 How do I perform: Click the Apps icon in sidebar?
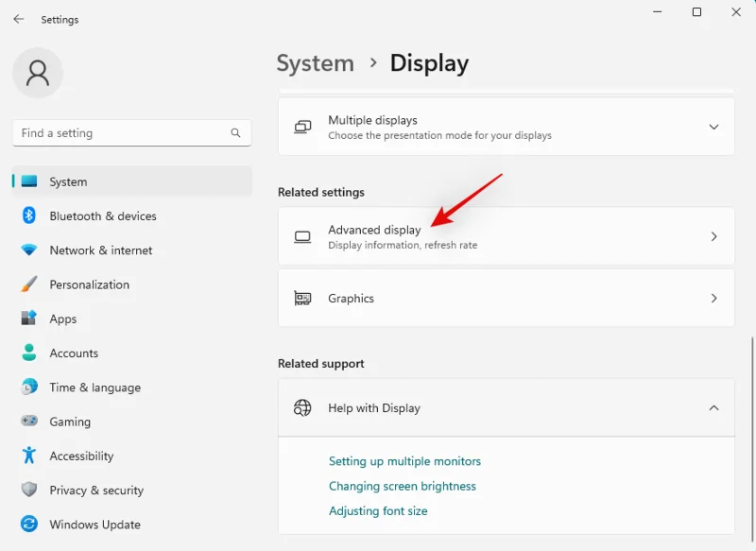pyautogui.click(x=29, y=319)
